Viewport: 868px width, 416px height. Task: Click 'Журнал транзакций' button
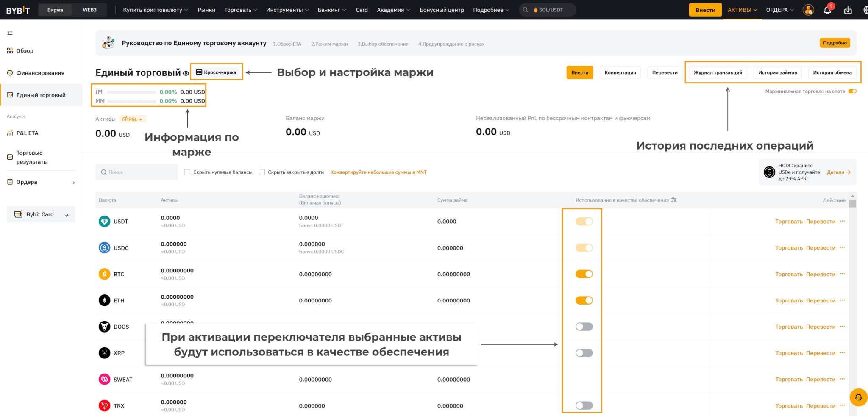click(x=718, y=72)
